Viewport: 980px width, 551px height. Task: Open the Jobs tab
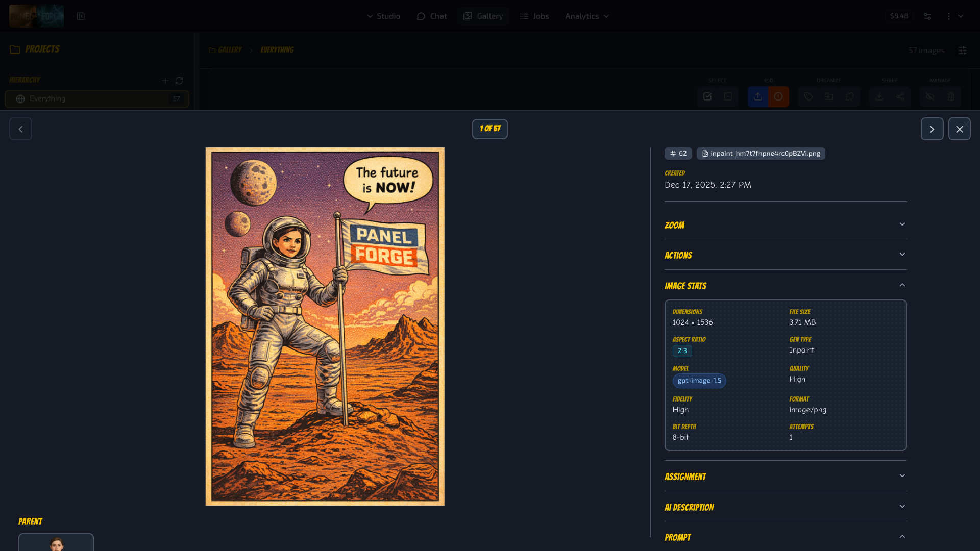point(534,16)
